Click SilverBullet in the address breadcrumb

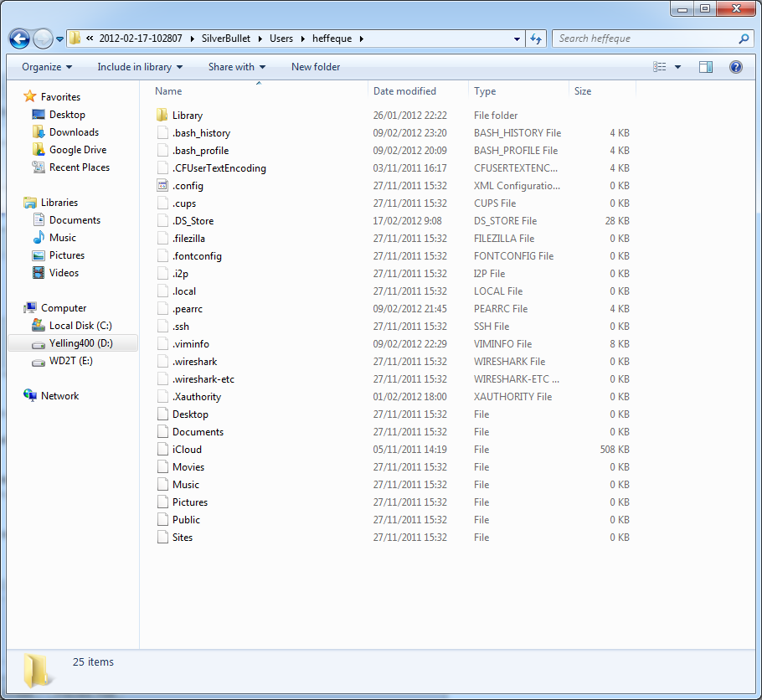[226, 39]
